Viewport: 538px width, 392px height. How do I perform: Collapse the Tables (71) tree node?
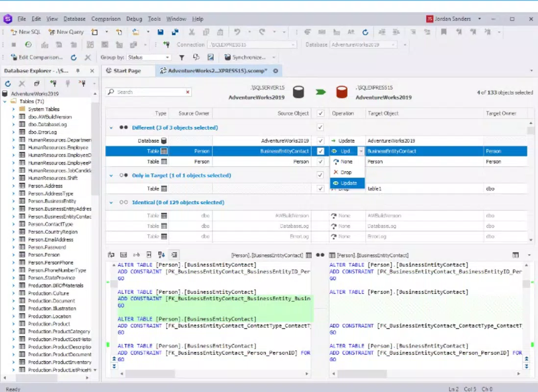(x=5, y=101)
